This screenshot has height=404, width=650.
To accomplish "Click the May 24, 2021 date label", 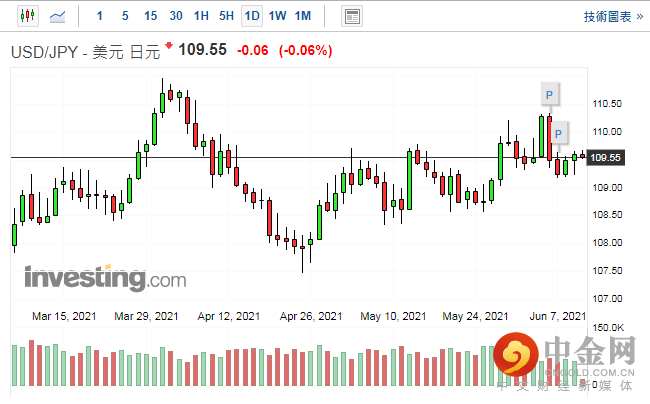I will click(x=475, y=316).
